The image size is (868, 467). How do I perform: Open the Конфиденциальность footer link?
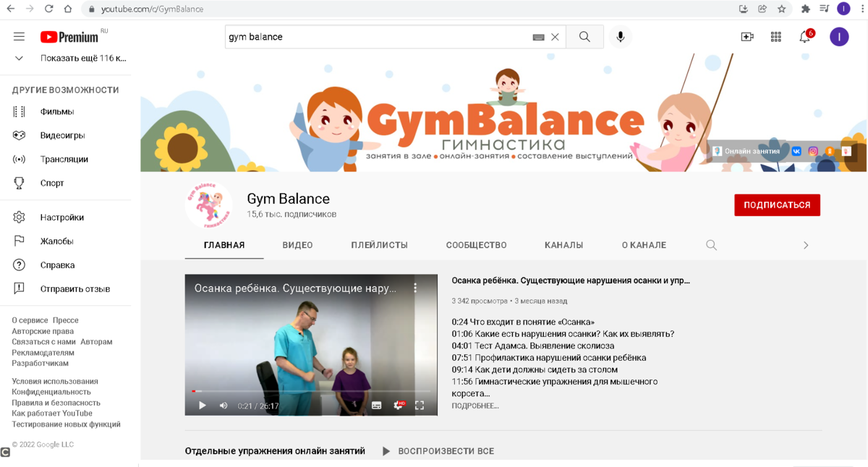[x=51, y=392]
